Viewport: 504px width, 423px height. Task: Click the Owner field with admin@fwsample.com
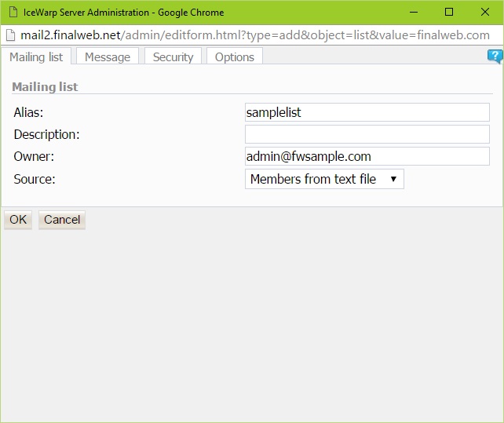(367, 156)
